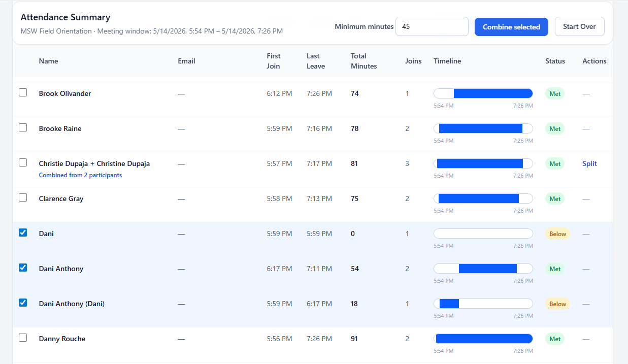Click the MSW Field Orientation meeting window text
Viewport: 628px width, 364px height.
point(152,31)
